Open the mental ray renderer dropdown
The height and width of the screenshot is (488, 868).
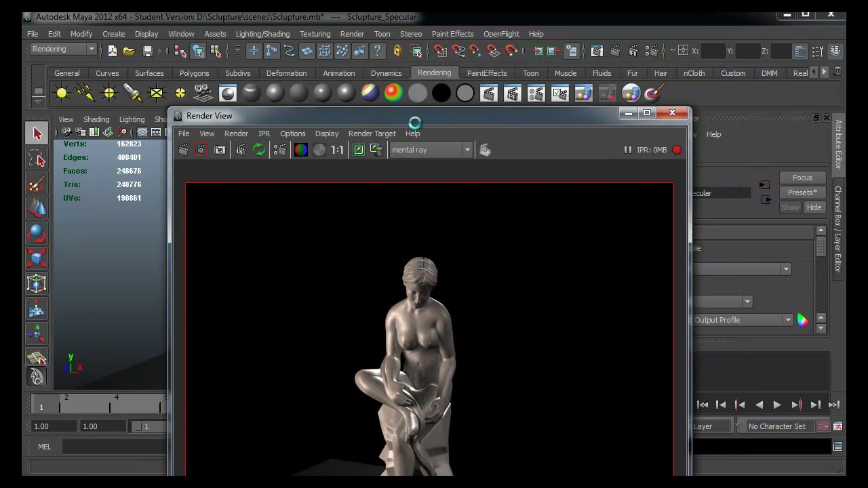(431, 150)
